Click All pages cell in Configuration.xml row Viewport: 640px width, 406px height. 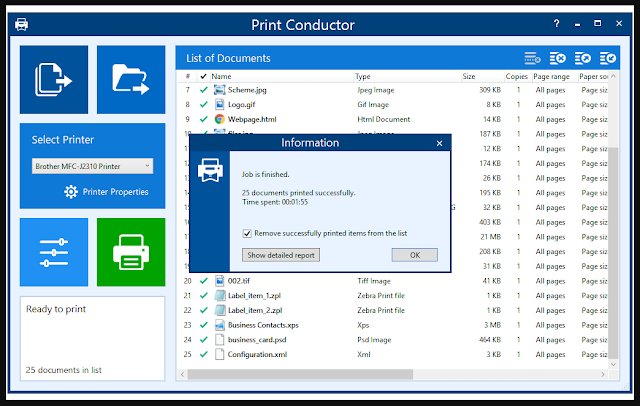(x=550, y=354)
